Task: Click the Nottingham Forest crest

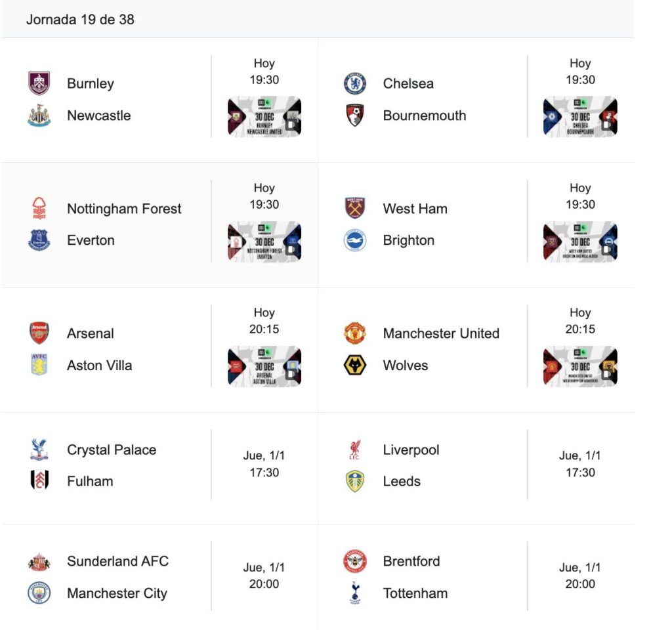Action: [39, 209]
